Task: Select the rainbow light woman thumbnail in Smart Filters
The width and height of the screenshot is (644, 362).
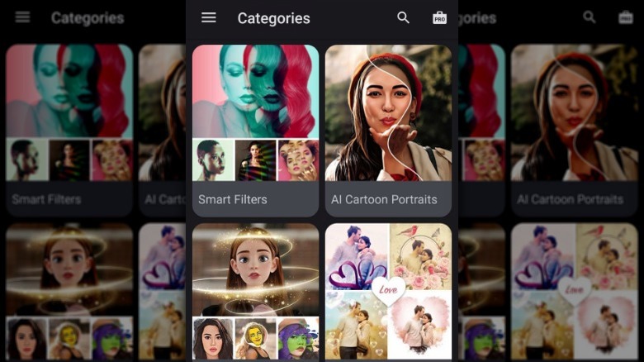Action: click(x=255, y=160)
